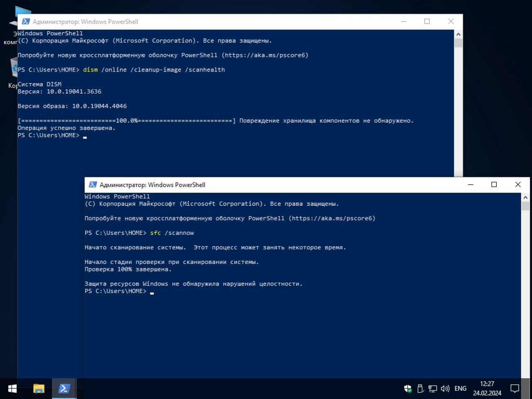Open the network status tray icon
Viewport: 532px width, 399px height.
433,389
